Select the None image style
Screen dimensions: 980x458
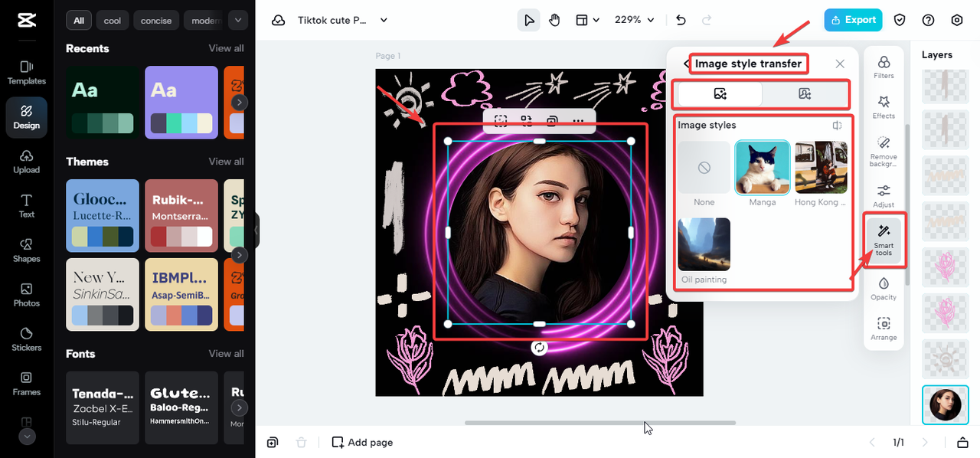click(704, 174)
